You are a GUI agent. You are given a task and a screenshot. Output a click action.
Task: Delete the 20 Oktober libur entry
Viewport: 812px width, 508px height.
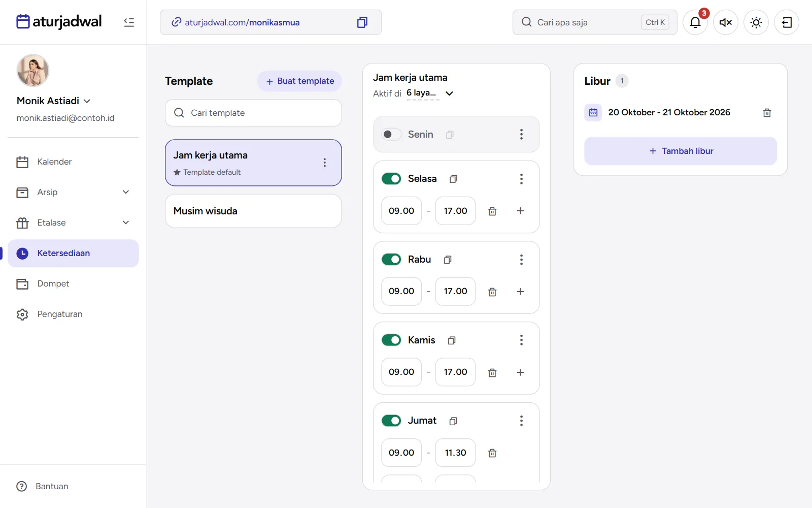pos(767,113)
